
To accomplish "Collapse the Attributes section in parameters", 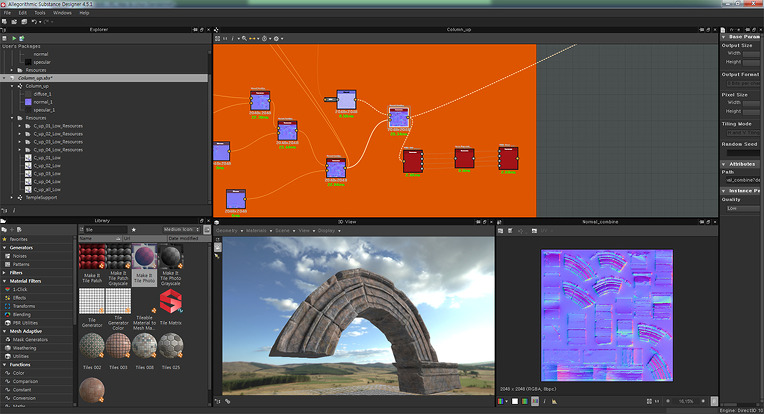I will pos(724,164).
